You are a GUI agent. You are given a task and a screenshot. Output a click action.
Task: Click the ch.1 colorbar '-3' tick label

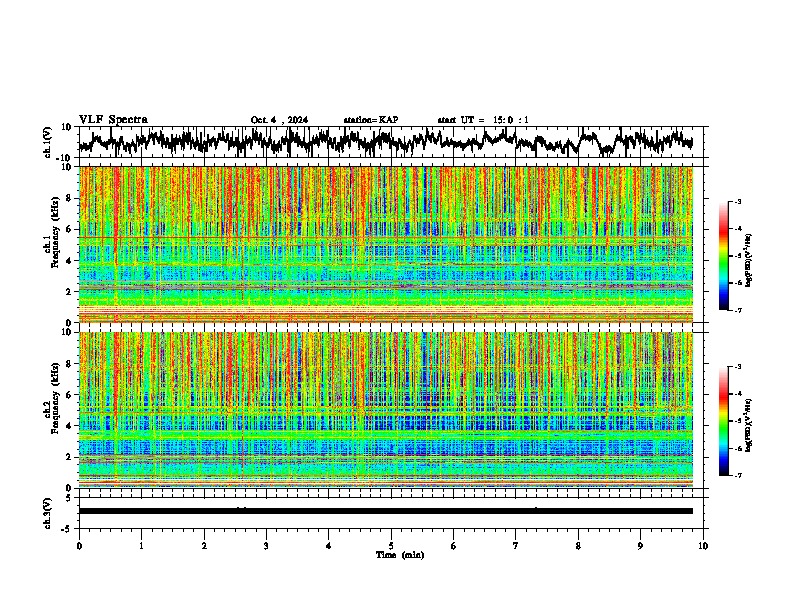tap(738, 201)
